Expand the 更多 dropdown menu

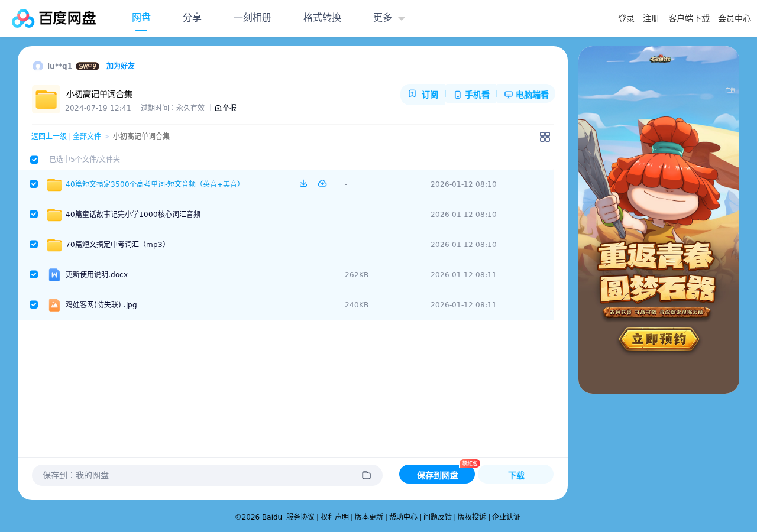389,18
